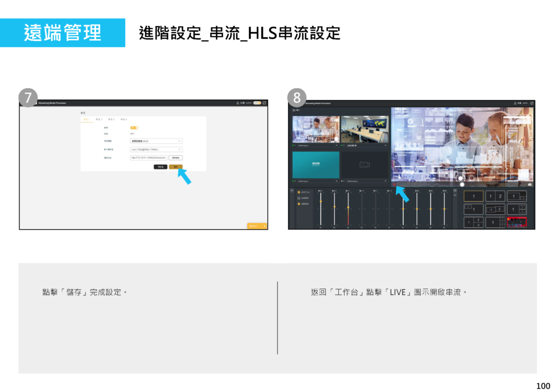Switch to the second stream tab
The height and width of the screenshot is (392, 555).
pos(99,119)
